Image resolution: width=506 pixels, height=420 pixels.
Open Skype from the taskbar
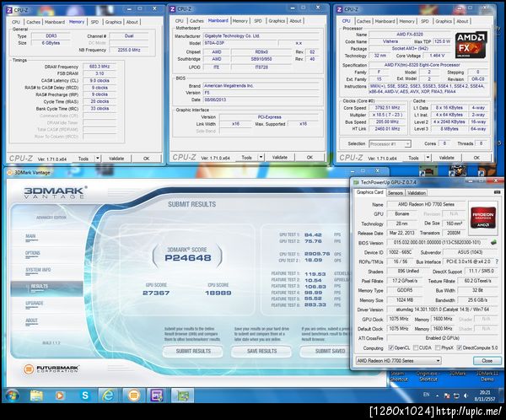pos(85,396)
